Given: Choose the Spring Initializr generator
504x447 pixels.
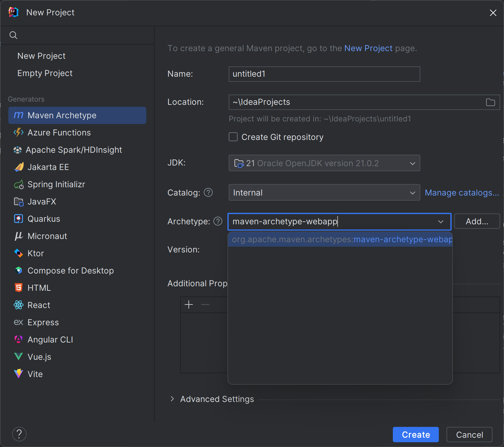Looking at the screenshot, I should coord(77,184).
